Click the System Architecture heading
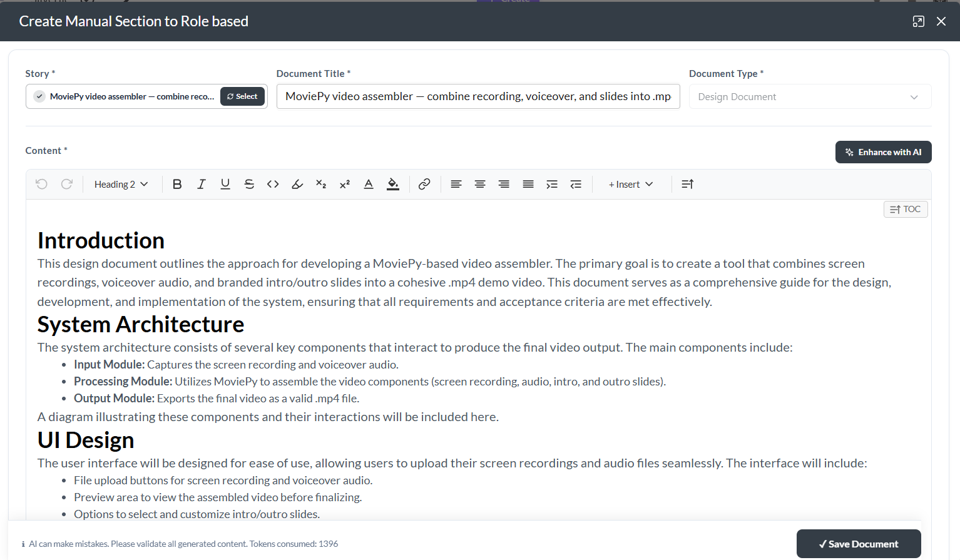 [141, 324]
